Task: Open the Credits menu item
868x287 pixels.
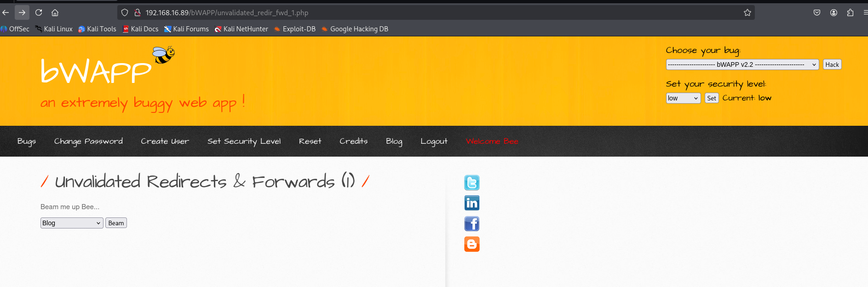Action: point(354,141)
